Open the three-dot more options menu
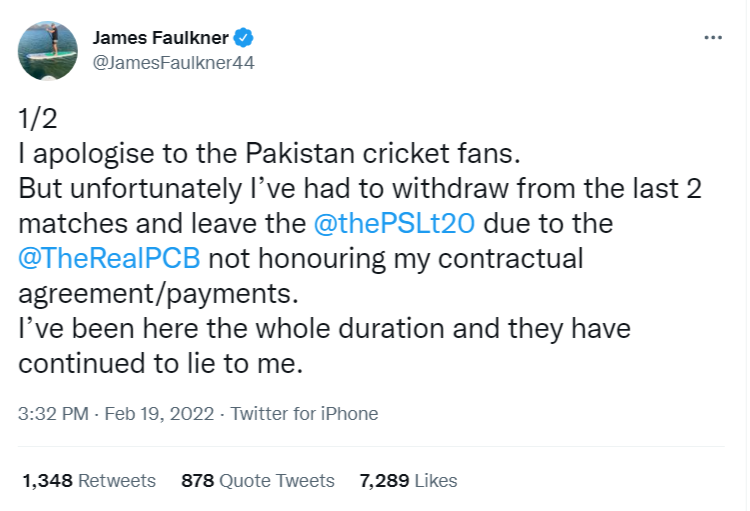Viewport: 750px width, 511px height. [713, 37]
